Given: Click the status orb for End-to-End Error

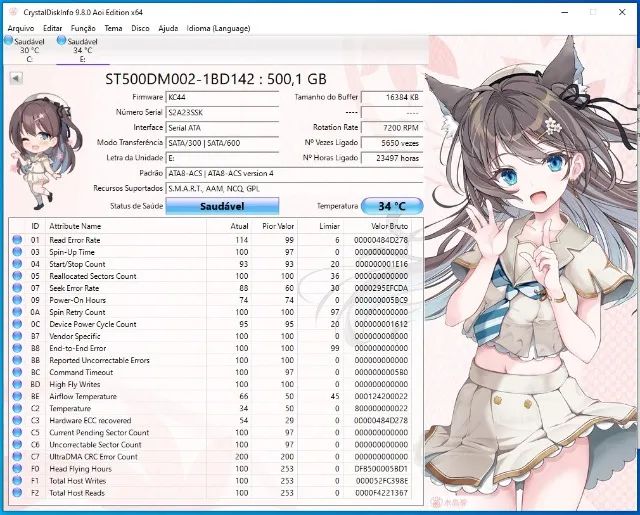Looking at the screenshot, I should point(17,348).
